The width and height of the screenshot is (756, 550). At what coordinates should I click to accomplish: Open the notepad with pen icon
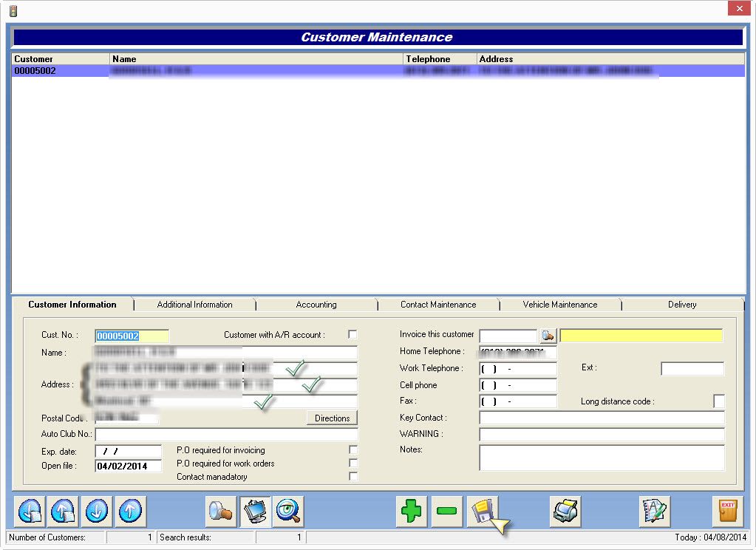click(x=655, y=511)
